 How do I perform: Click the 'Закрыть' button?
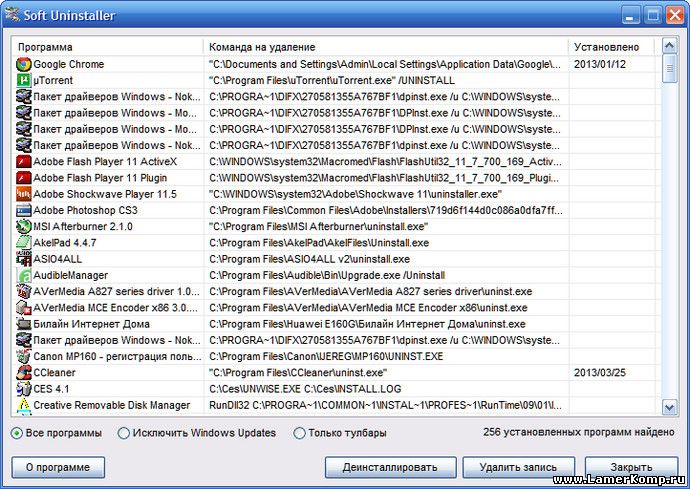[631, 467]
